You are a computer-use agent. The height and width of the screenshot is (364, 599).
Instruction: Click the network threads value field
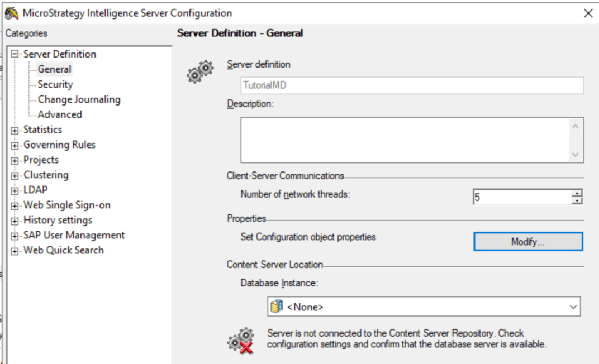click(x=522, y=197)
